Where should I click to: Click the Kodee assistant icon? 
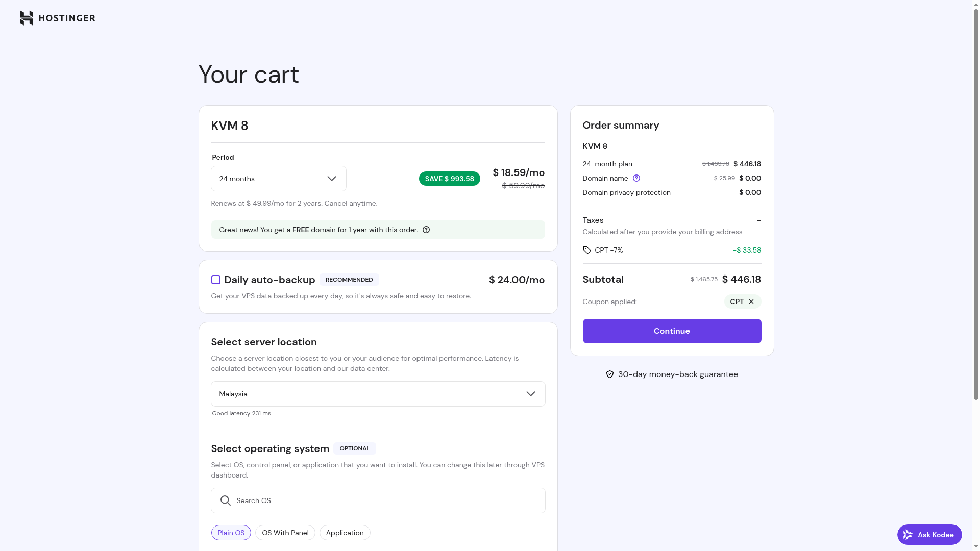[908, 535]
